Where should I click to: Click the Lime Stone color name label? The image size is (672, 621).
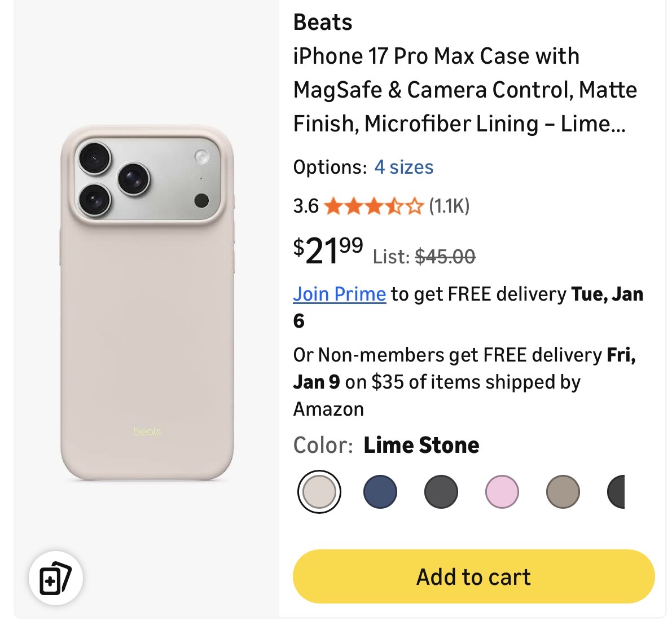421,445
